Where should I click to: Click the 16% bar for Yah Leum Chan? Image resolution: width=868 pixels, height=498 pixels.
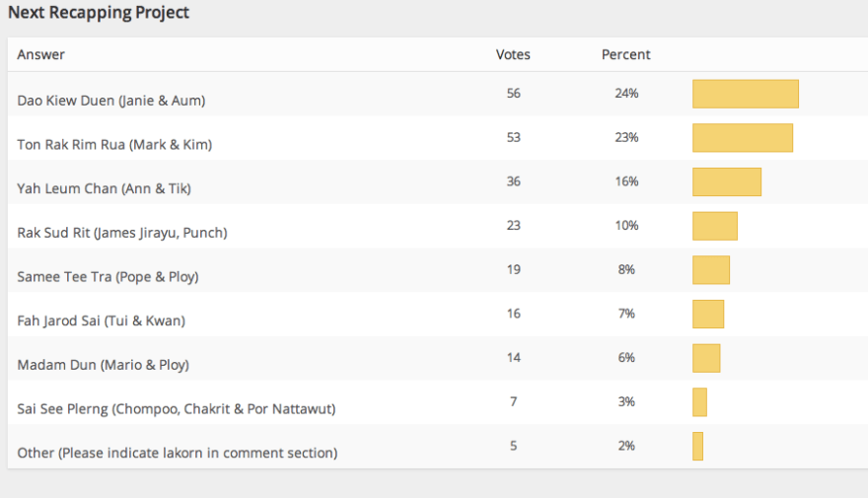tap(726, 181)
